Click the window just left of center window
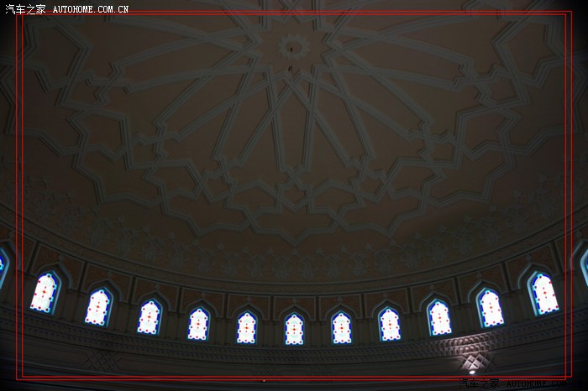The image size is (588, 391). click(246, 327)
